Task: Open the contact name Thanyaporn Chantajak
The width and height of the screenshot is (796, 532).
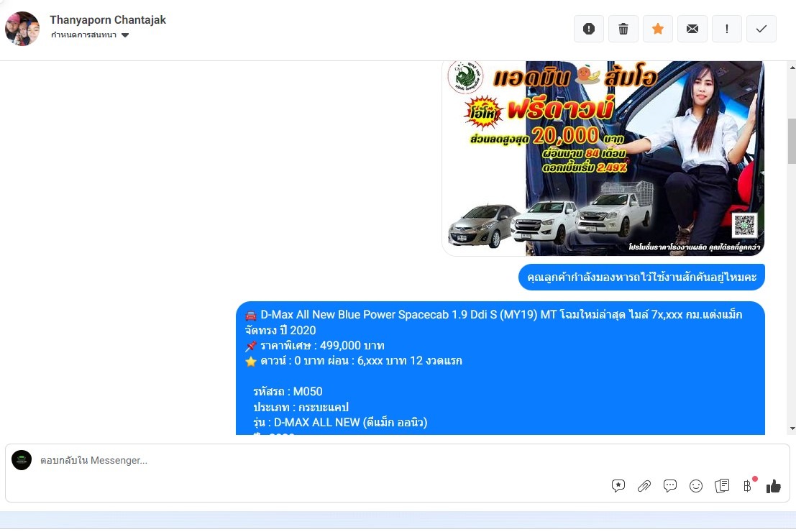Action: tap(108, 20)
